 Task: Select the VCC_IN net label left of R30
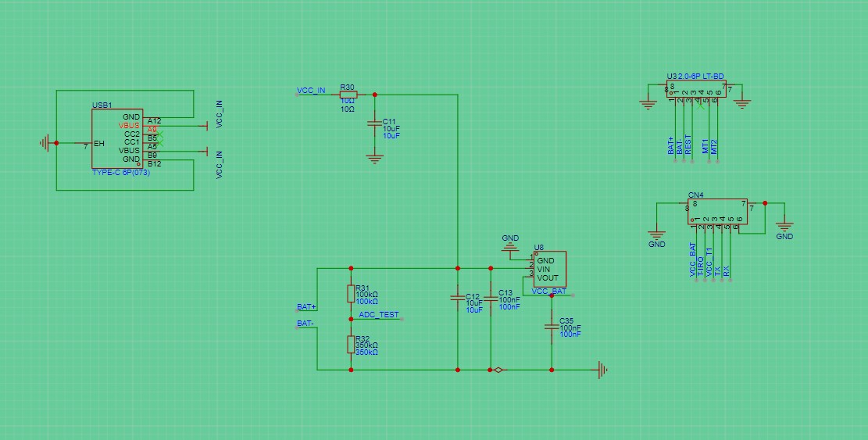[x=311, y=90]
